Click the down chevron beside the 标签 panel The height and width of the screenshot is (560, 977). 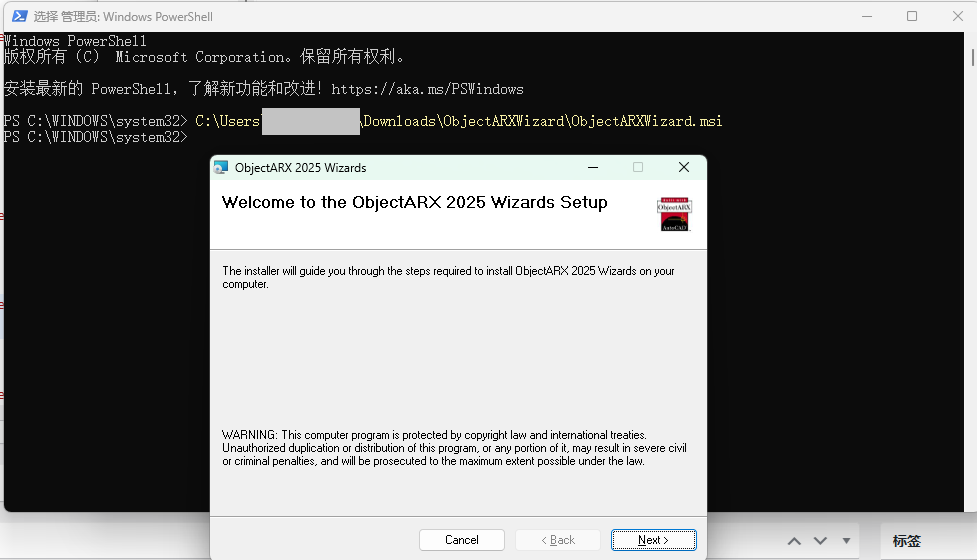(822, 541)
